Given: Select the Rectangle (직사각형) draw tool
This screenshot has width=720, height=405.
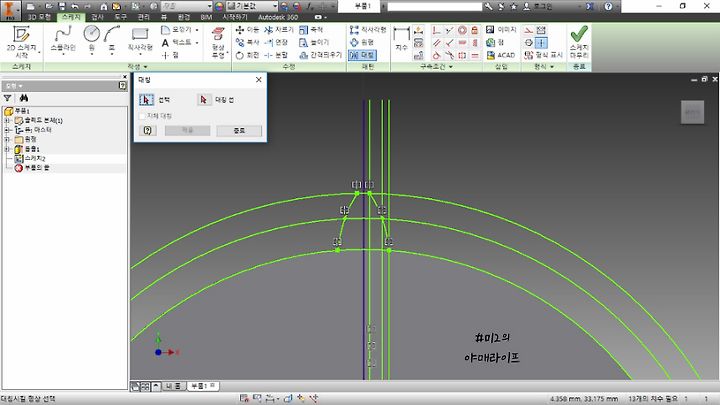Looking at the screenshot, I should (140, 39).
